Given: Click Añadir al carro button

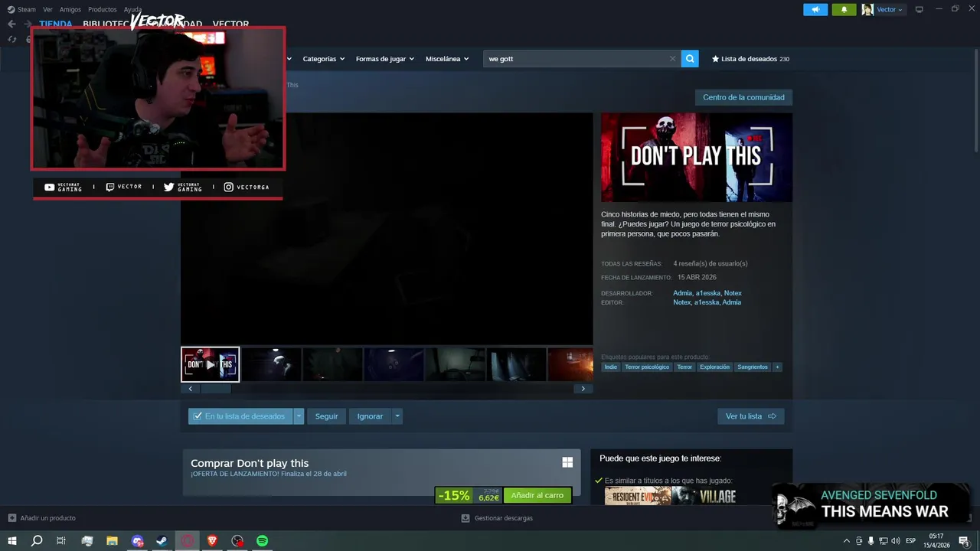Looking at the screenshot, I should point(537,495).
